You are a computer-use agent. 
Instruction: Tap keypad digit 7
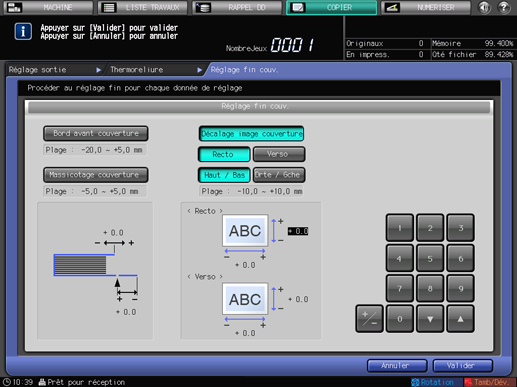click(x=400, y=288)
